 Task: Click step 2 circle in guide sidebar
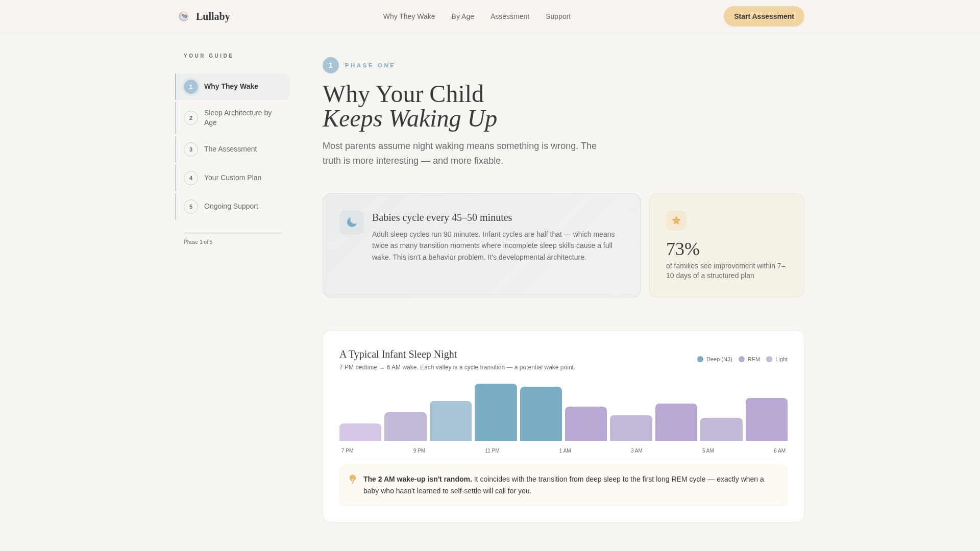point(191,118)
